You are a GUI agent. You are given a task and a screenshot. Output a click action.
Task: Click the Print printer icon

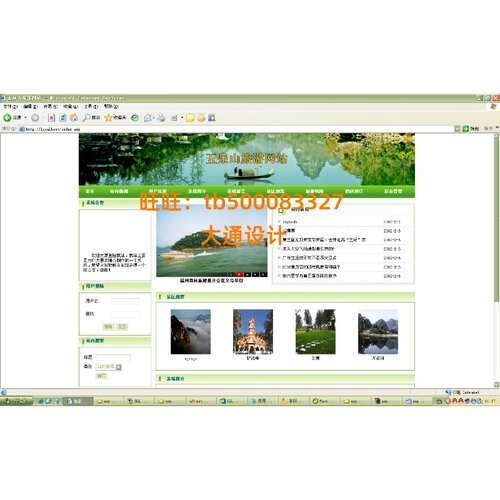pyautogui.click(x=162, y=118)
